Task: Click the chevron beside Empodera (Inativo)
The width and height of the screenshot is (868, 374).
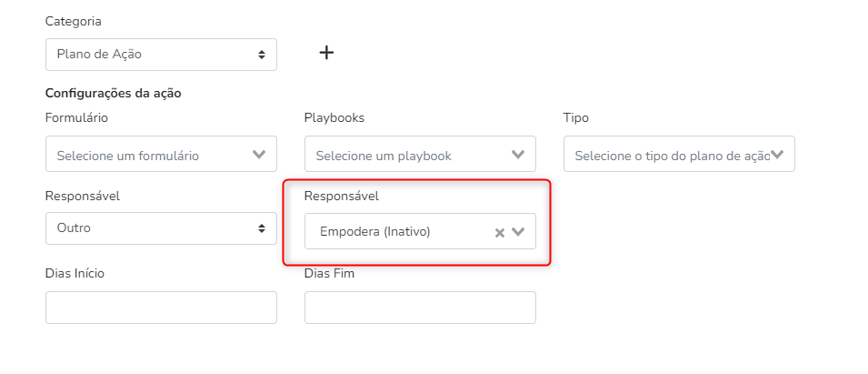Action: [519, 232]
